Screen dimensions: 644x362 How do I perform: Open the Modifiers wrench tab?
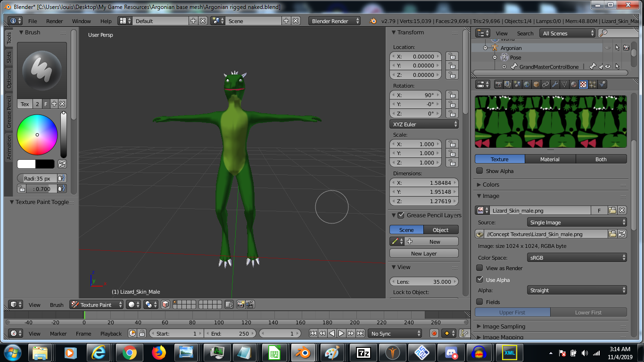555,84
